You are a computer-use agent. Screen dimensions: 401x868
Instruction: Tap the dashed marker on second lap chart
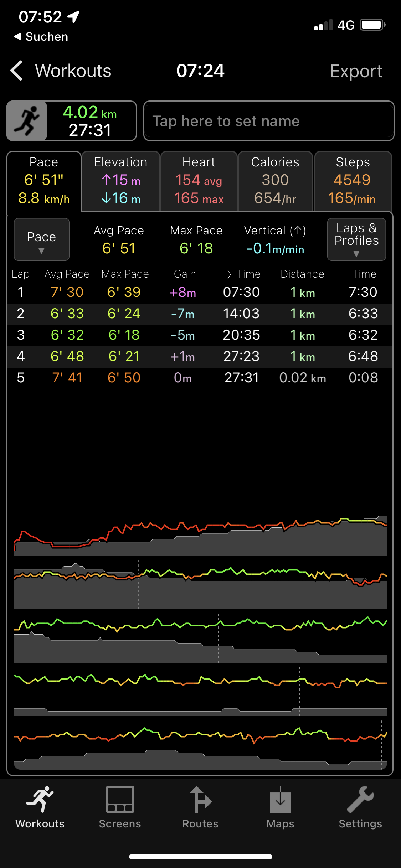coord(139,584)
